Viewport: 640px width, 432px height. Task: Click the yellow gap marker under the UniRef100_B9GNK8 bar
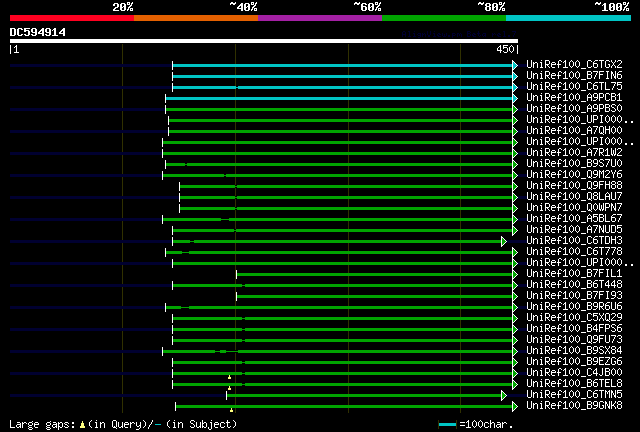point(231,410)
